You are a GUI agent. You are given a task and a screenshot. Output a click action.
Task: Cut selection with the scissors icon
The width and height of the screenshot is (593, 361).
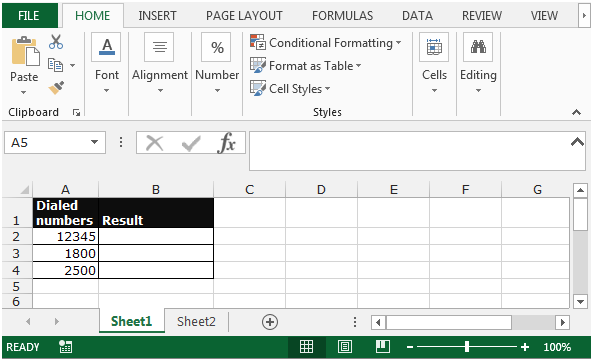coord(56,42)
